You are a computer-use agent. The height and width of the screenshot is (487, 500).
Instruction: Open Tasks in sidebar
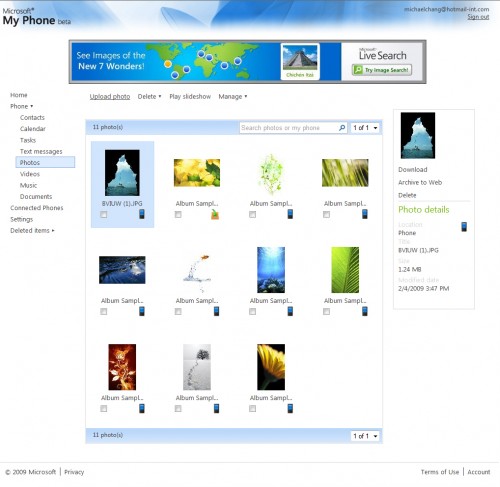tap(28, 140)
